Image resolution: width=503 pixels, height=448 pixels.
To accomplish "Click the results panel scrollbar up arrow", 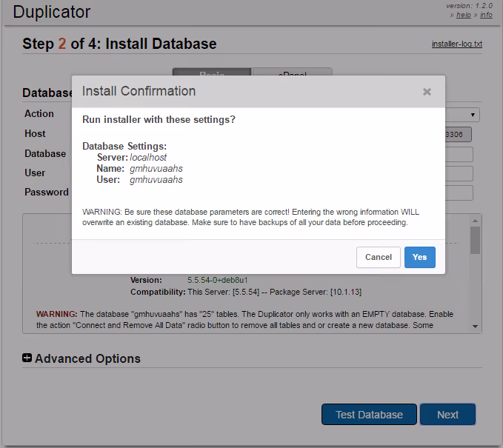I will pyautogui.click(x=476, y=221).
